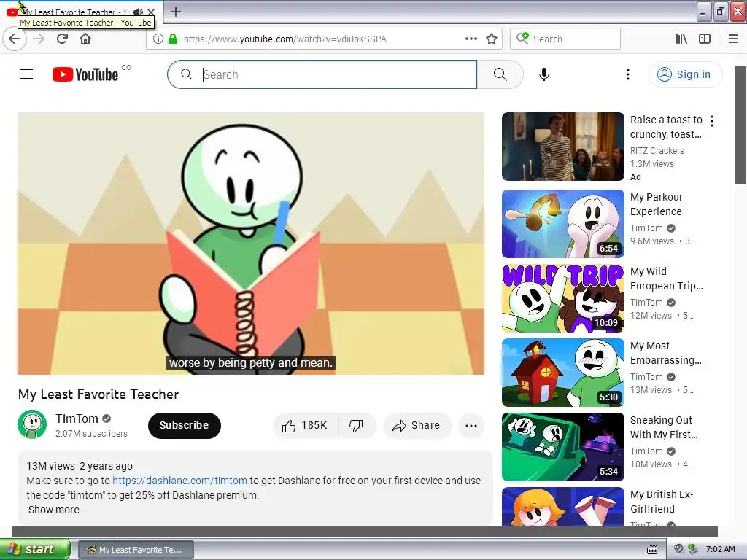The image size is (747, 560).
Task: Select My Least Favorite Te... taskbar button
Action: coord(136,550)
